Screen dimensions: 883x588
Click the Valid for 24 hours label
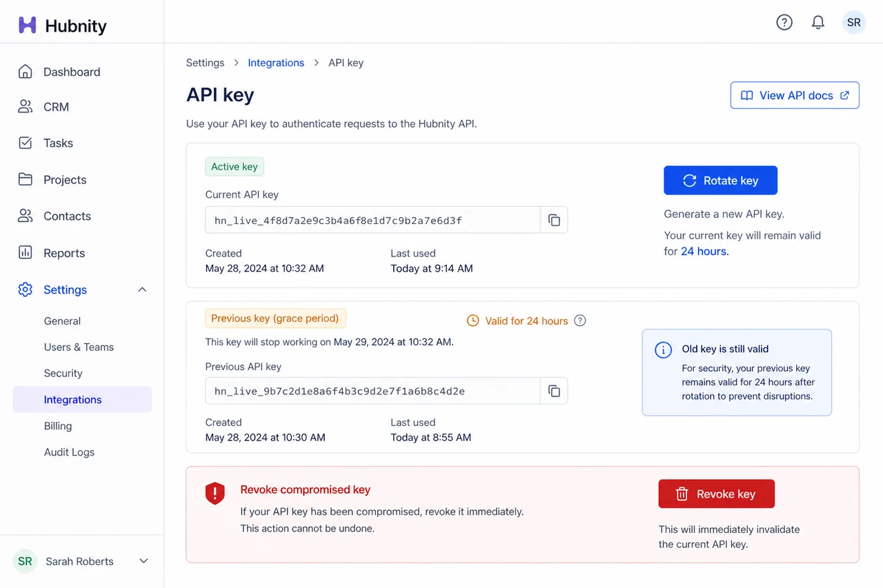[x=526, y=321]
